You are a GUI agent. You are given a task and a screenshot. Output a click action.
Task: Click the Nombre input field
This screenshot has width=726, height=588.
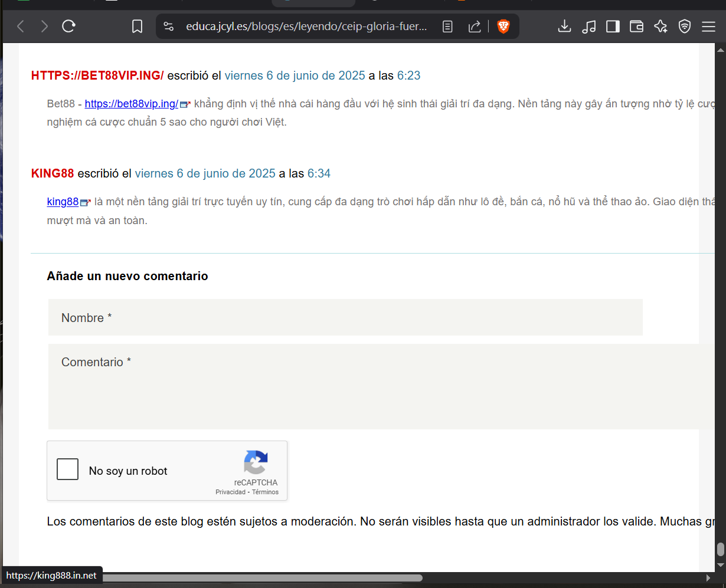[345, 317]
